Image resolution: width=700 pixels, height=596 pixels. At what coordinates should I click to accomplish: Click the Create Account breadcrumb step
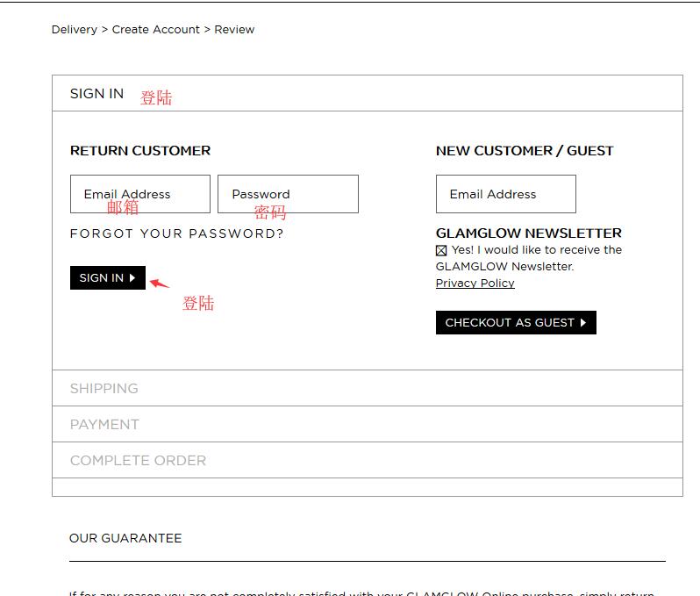155,30
